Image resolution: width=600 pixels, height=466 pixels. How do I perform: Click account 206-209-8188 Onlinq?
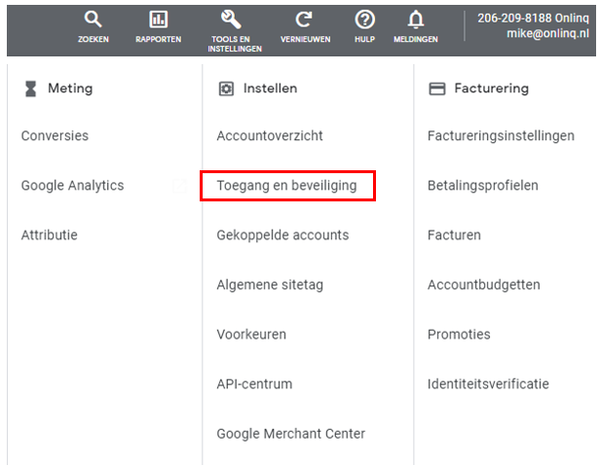click(533, 18)
